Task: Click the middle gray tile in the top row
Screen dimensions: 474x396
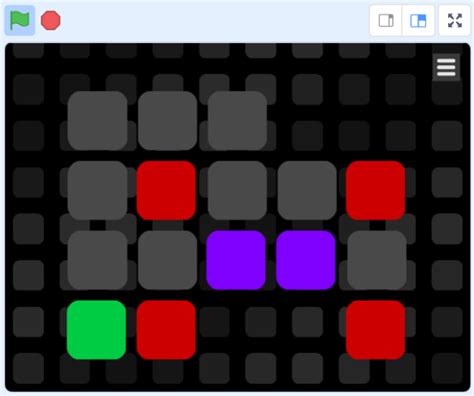Action: (167, 121)
